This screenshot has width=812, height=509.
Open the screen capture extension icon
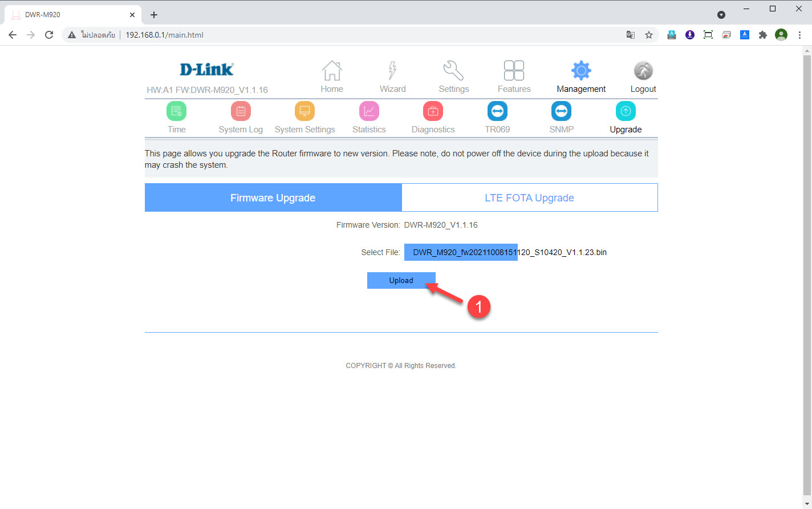708,35
